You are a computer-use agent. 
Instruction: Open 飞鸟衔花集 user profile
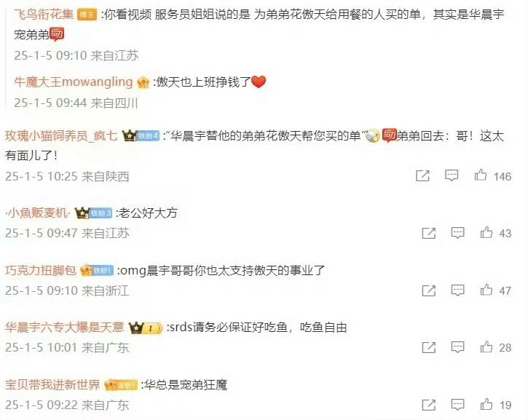click(44, 14)
